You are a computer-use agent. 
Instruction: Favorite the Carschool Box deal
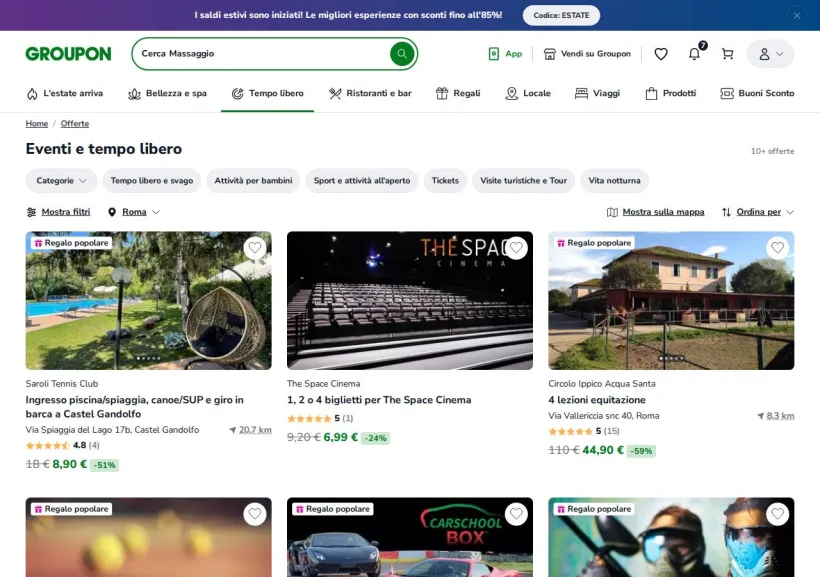pos(516,514)
